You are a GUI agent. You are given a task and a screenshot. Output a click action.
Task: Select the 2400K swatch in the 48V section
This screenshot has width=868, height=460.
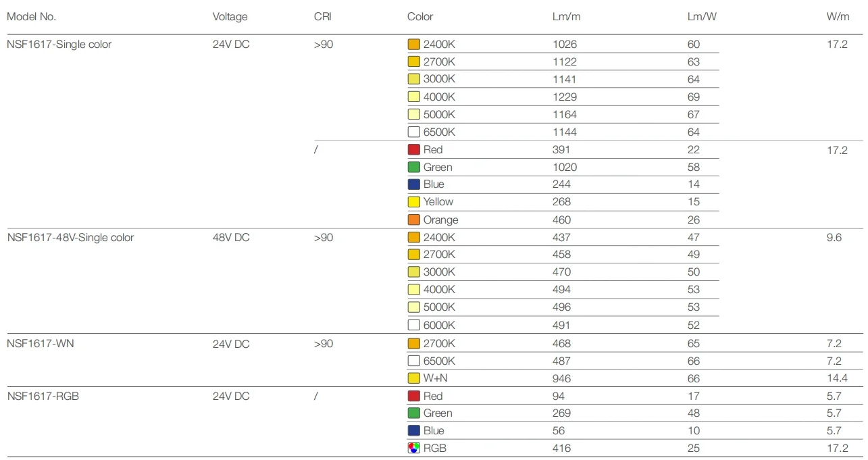pyautogui.click(x=413, y=237)
